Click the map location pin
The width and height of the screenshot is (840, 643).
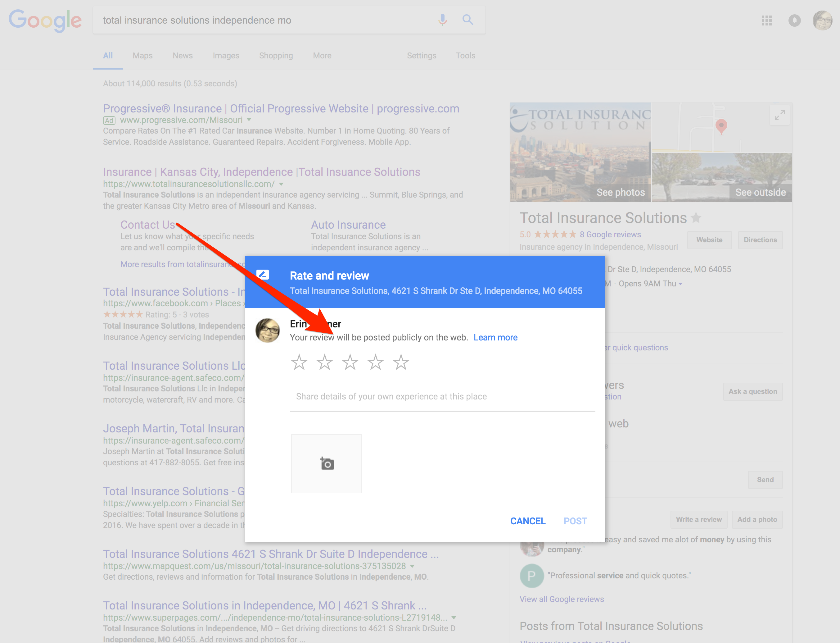click(x=721, y=126)
